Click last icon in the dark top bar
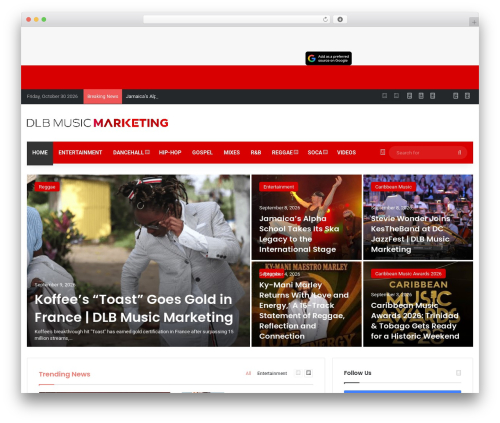The width and height of the screenshot is (500, 423). pyautogui.click(x=467, y=96)
